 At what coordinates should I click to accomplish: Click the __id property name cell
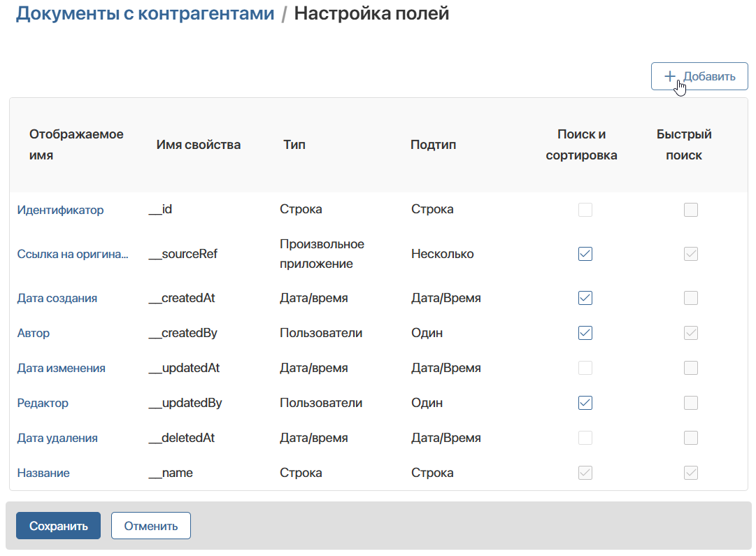click(160, 209)
